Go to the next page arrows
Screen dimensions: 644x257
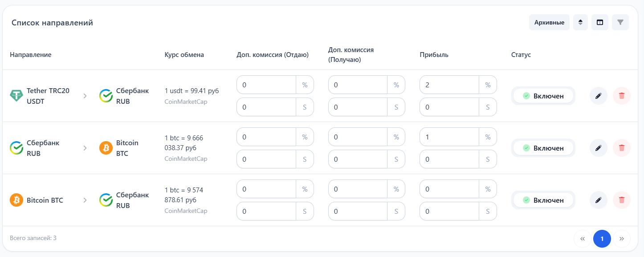[622, 239]
